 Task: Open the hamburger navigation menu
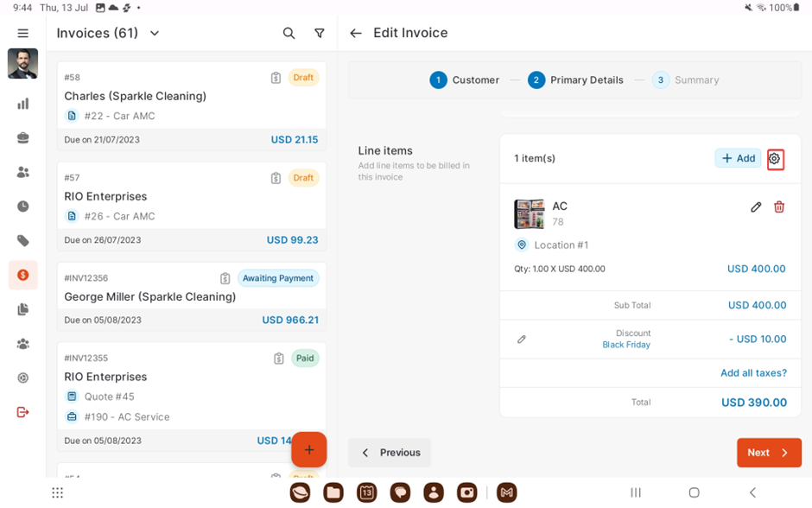pos(22,33)
